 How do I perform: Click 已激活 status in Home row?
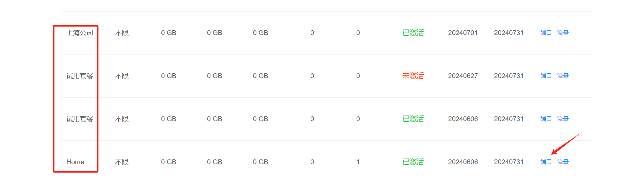[413, 162]
